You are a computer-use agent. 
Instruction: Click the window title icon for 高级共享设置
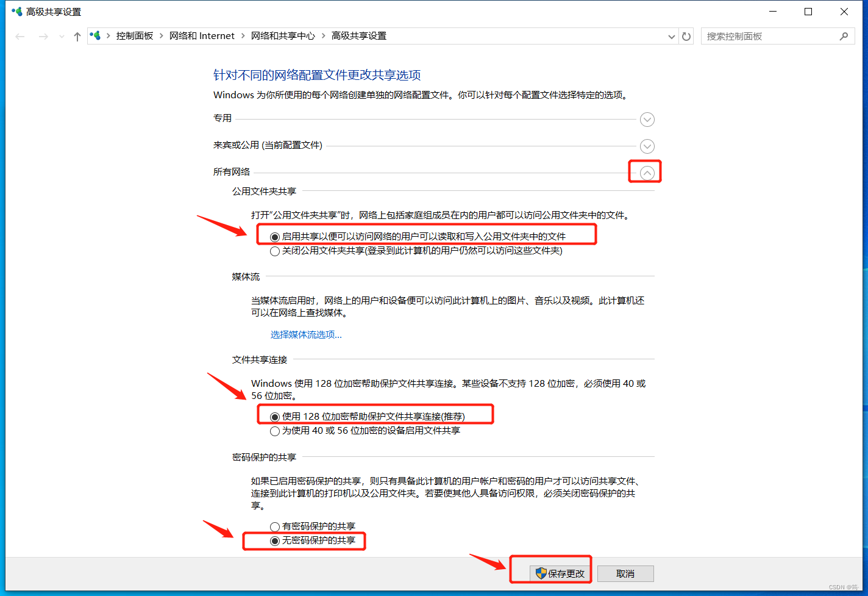(x=17, y=12)
